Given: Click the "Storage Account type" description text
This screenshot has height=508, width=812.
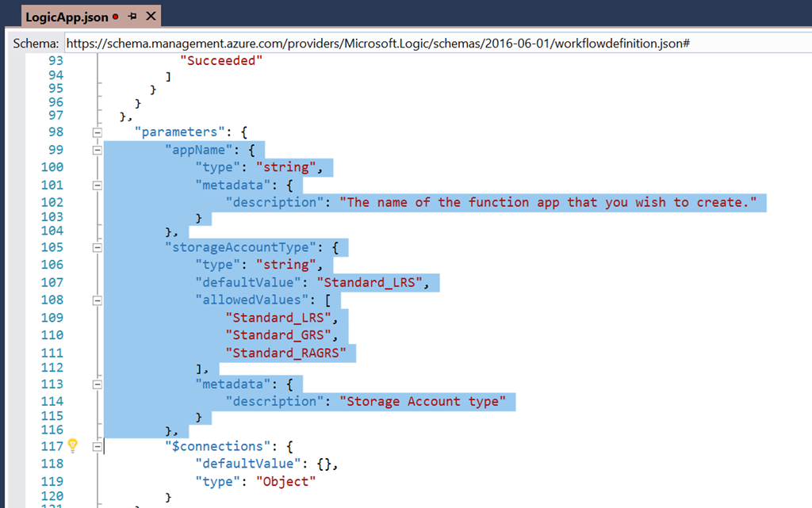Looking at the screenshot, I should 422,401.
